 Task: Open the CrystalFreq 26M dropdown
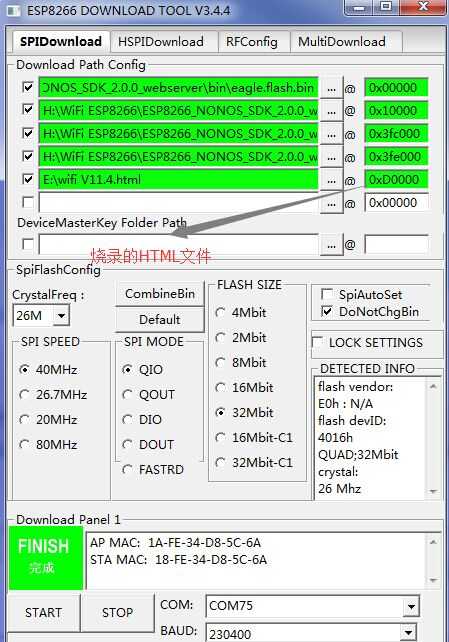pos(61,316)
